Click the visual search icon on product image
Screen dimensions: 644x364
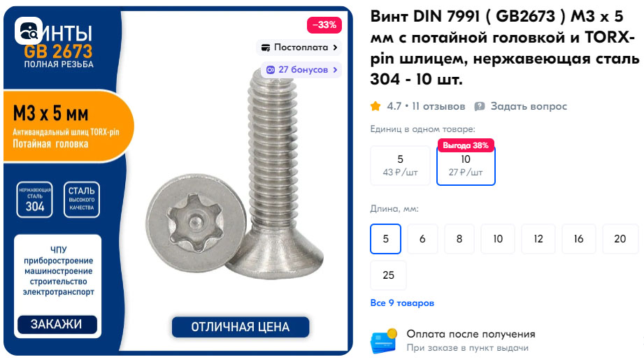click(29, 31)
